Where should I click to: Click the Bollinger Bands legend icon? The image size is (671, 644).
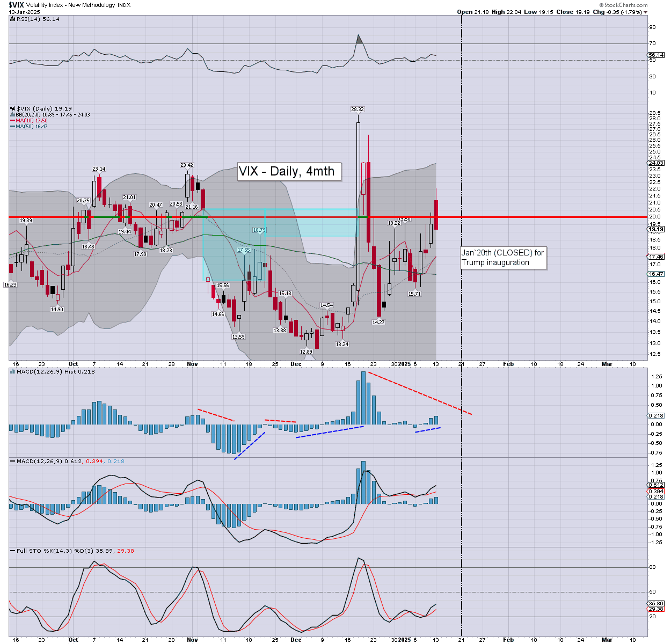(12, 115)
